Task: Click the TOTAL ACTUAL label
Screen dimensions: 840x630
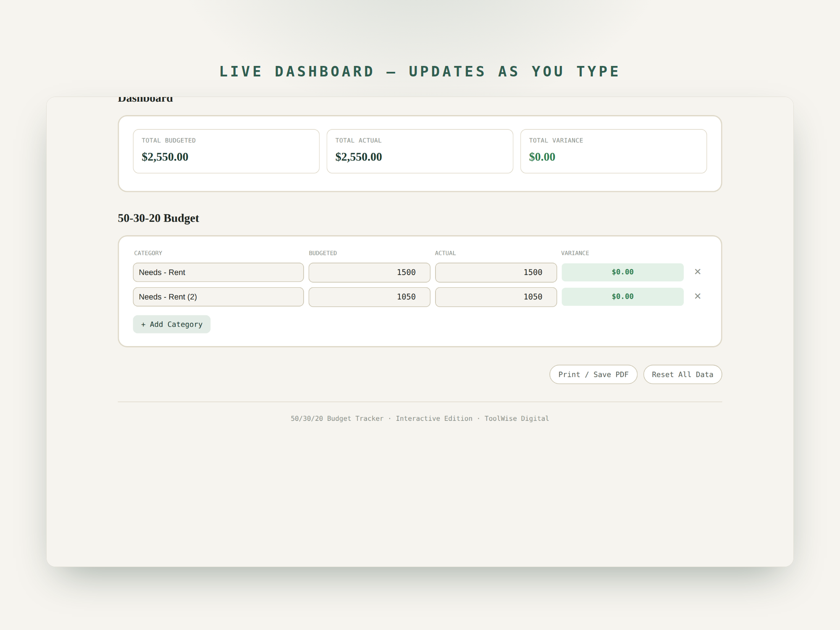Action: [358, 140]
